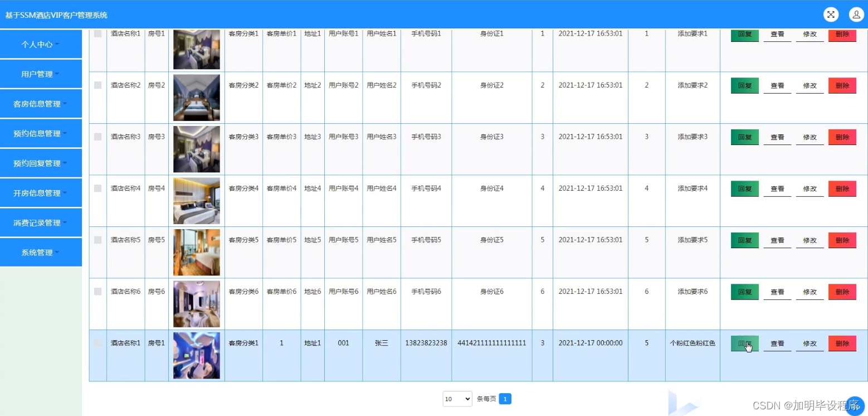Click 回复 on the 张三 row
This screenshot has height=416, width=868.
(744, 343)
